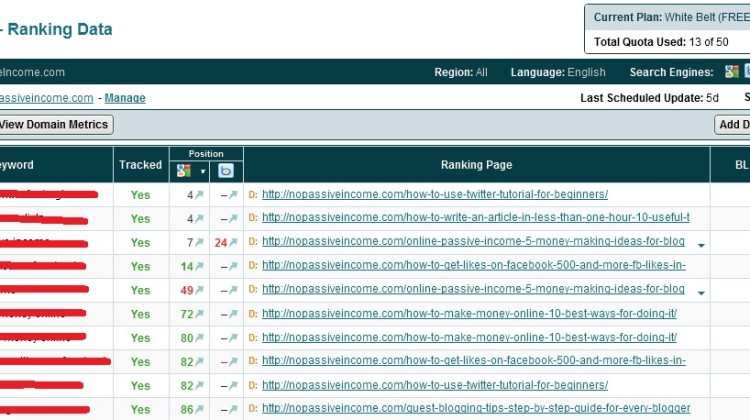This screenshot has width=750, height=420.
Task: Click Bing arrow icon in position 80 row
Action: (x=233, y=338)
